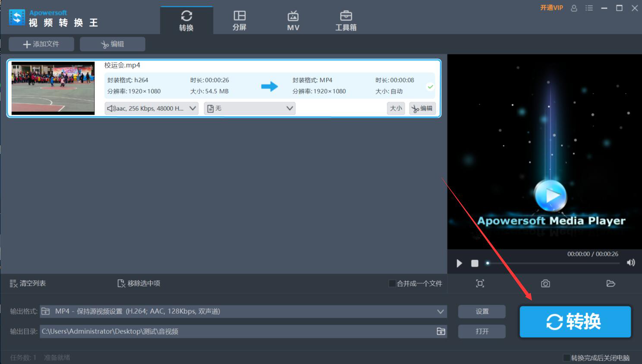642x364 pixels.
Task: Click the file name 校运会.mp4
Action: pos(122,65)
